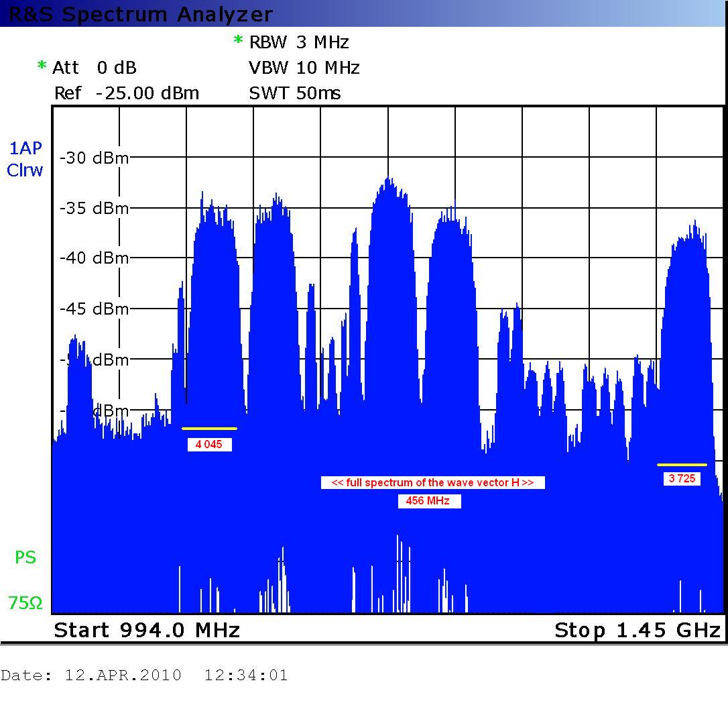
Task: Select the 1AP trace indicator
Action: click(25, 149)
